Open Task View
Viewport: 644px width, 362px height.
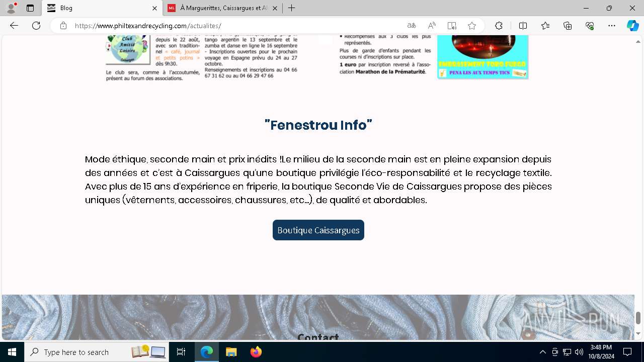(181, 352)
